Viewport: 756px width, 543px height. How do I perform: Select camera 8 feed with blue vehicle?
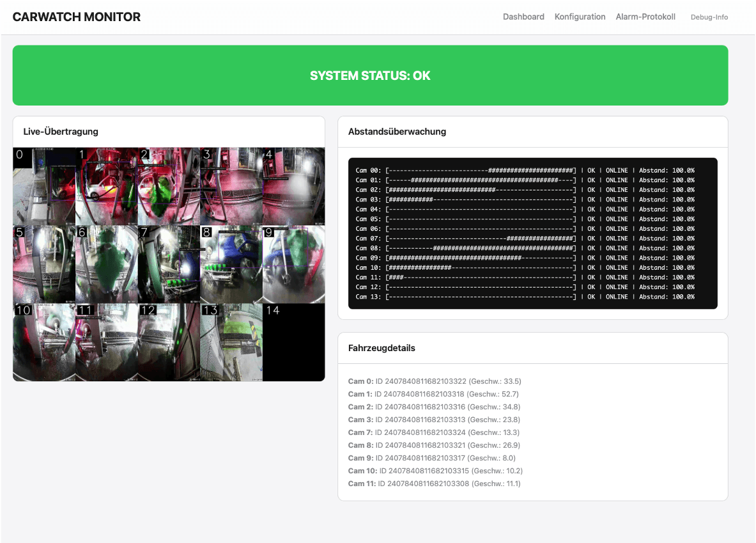pyautogui.click(x=231, y=264)
